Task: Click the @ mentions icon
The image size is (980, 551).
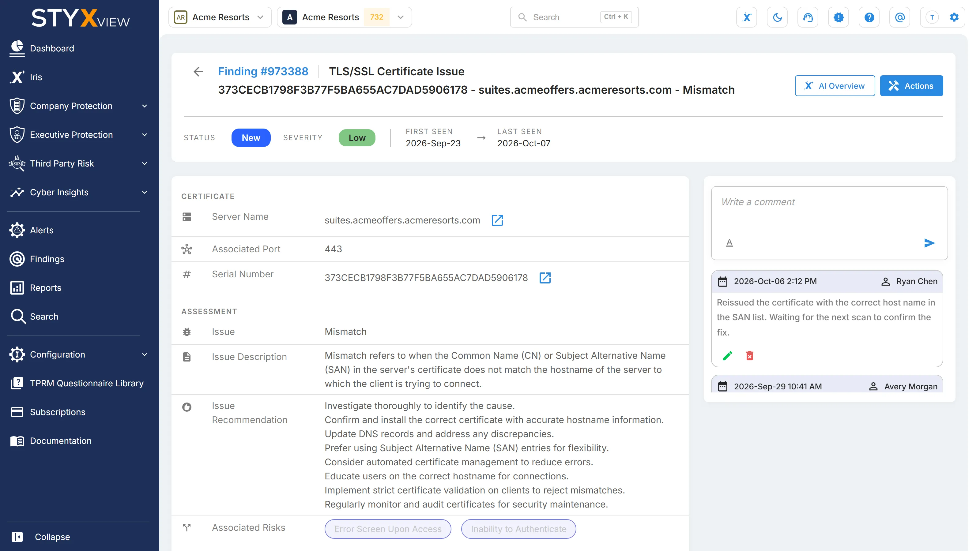Action: point(900,17)
